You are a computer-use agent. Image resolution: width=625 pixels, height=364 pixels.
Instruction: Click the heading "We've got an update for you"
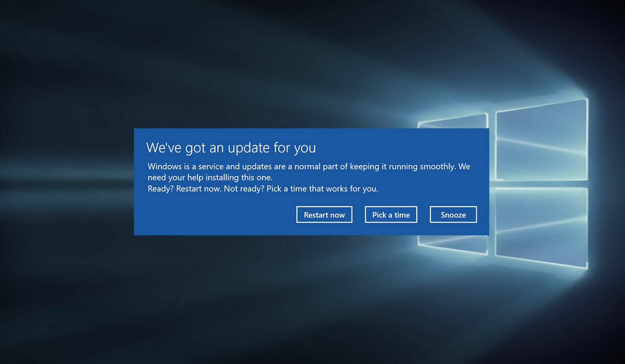point(231,148)
